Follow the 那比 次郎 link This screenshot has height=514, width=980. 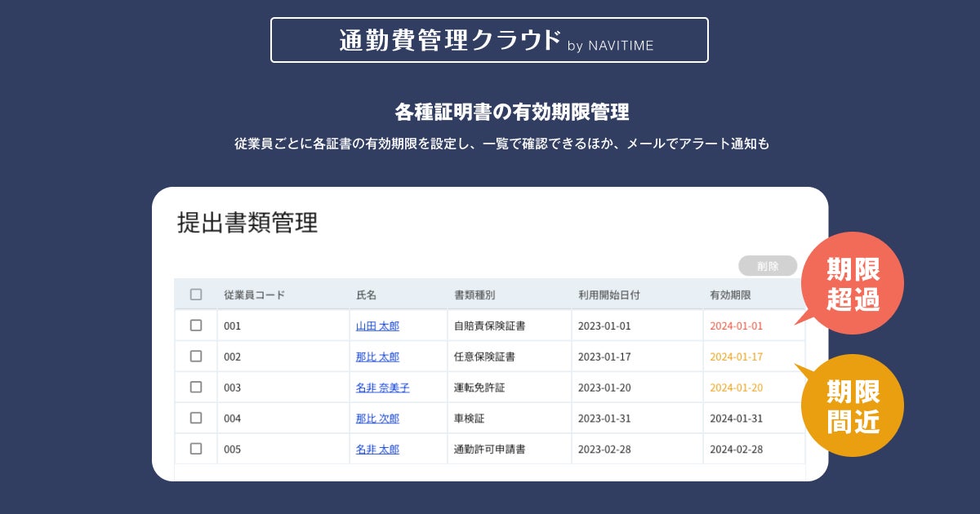click(x=377, y=419)
